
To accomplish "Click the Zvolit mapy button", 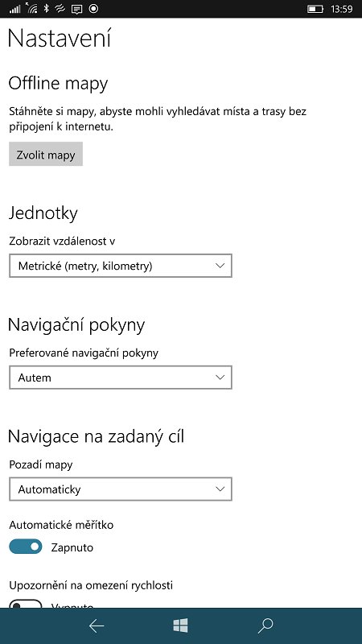I will [x=46, y=155].
